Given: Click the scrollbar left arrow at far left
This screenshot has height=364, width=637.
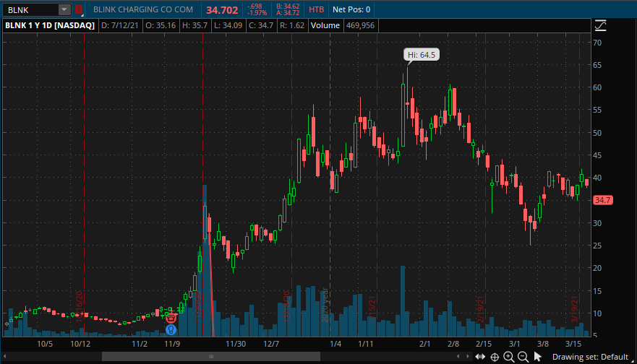Looking at the screenshot, I should (5, 356).
